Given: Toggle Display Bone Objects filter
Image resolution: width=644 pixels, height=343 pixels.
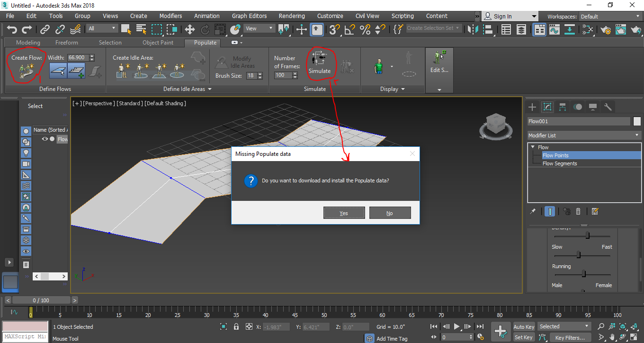Looking at the screenshot, I should tap(26, 218).
